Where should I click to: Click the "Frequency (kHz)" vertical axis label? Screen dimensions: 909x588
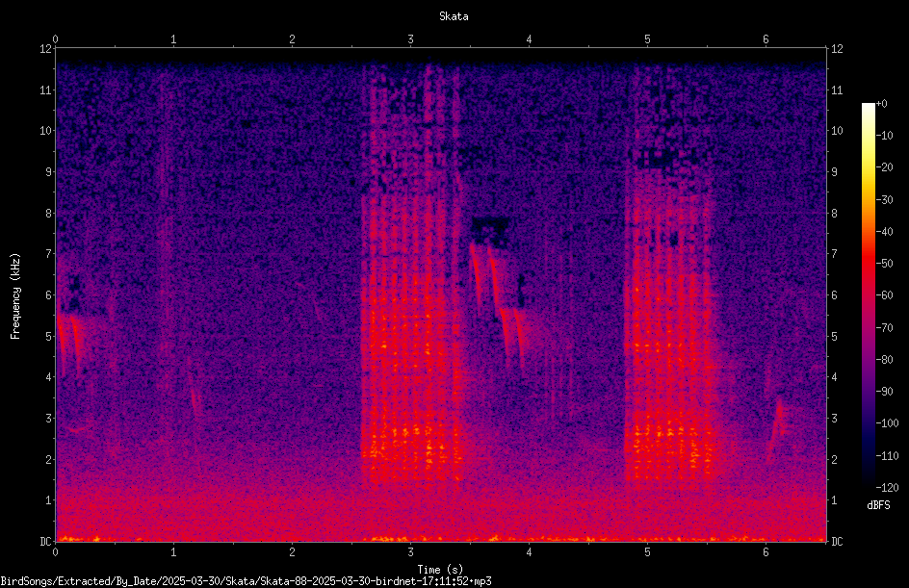click(x=15, y=295)
